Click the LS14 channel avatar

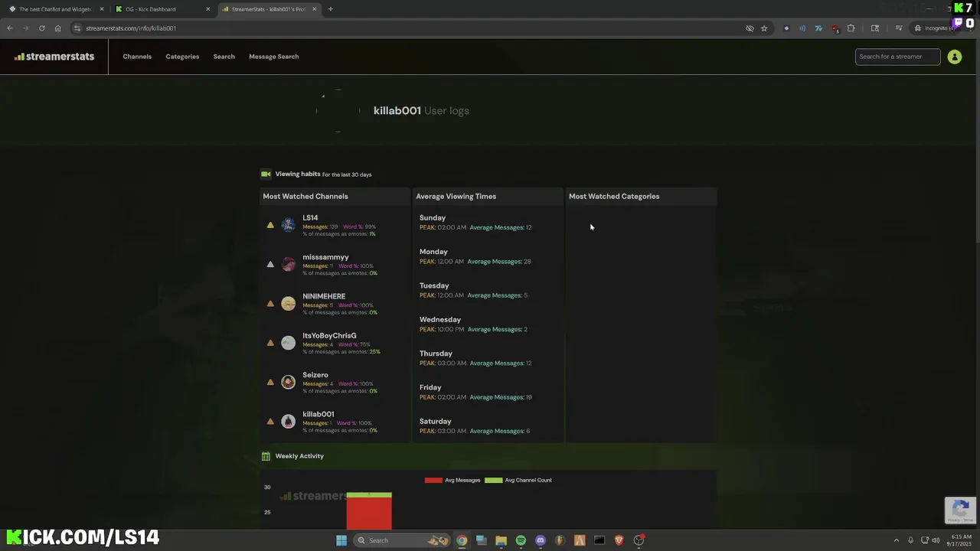coord(288,225)
